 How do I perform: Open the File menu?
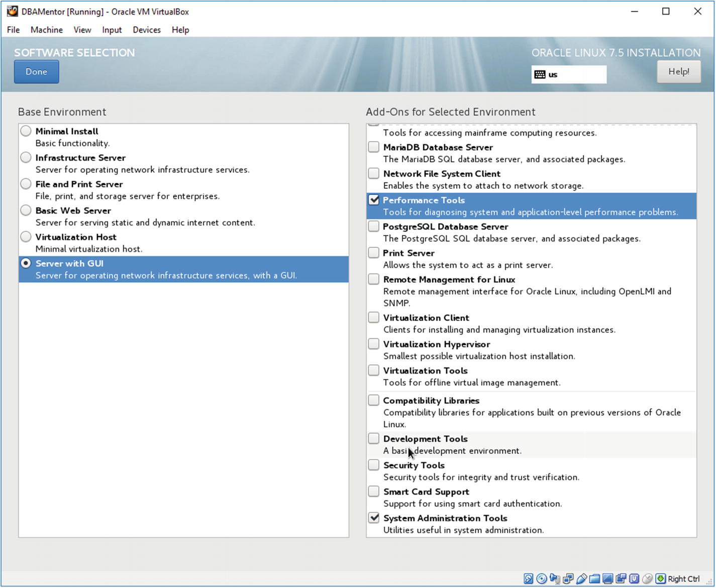click(x=14, y=30)
